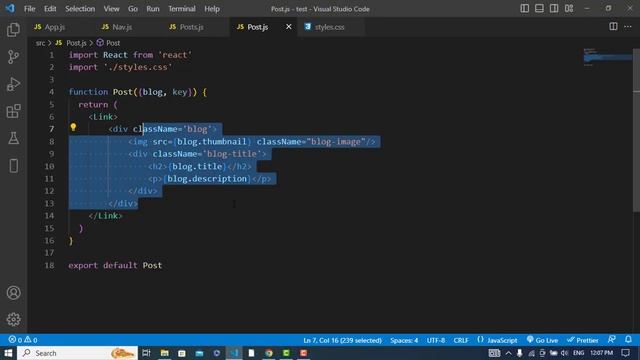The width and height of the screenshot is (640, 360).
Task: Show errors and warnings count in status bar
Action: (x=23, y=340)
